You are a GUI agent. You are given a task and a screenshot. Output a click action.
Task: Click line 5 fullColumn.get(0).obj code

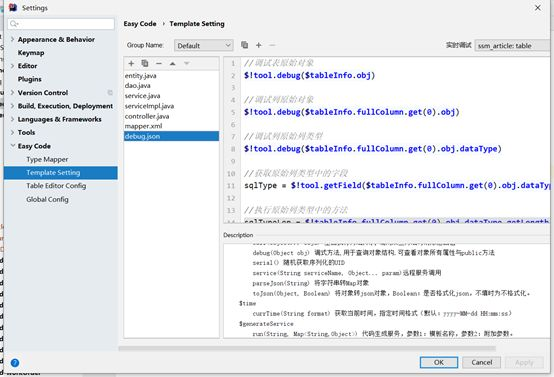point(352,112)
